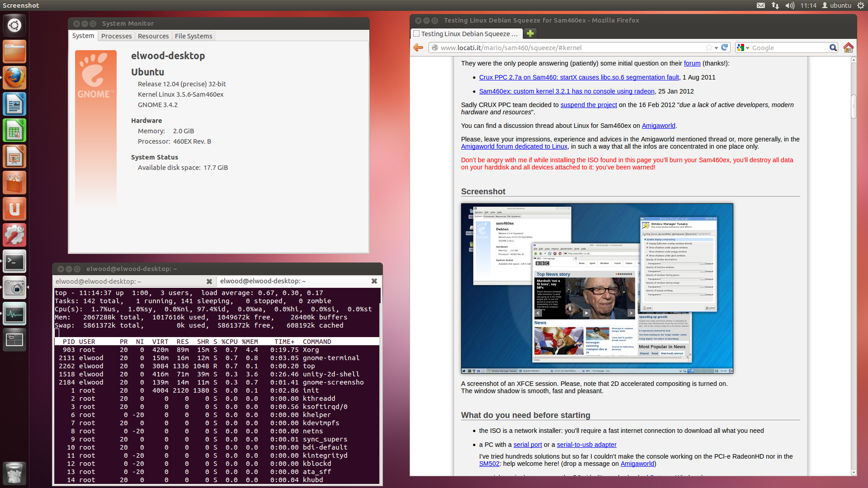Open the Amigaworld discussion thread link
This screenshot has height=488, width=868.
(x=659, y=126)
